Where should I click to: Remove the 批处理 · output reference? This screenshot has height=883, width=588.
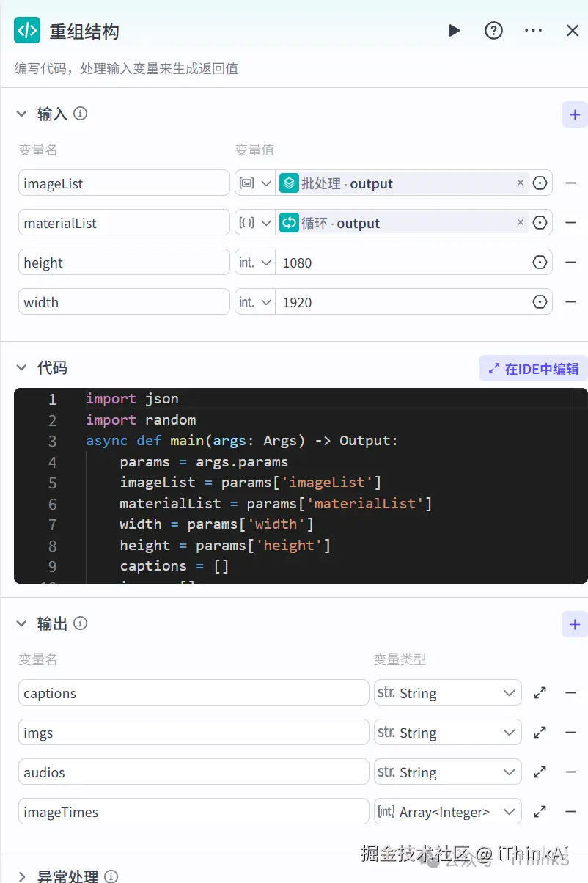point(521,183)
